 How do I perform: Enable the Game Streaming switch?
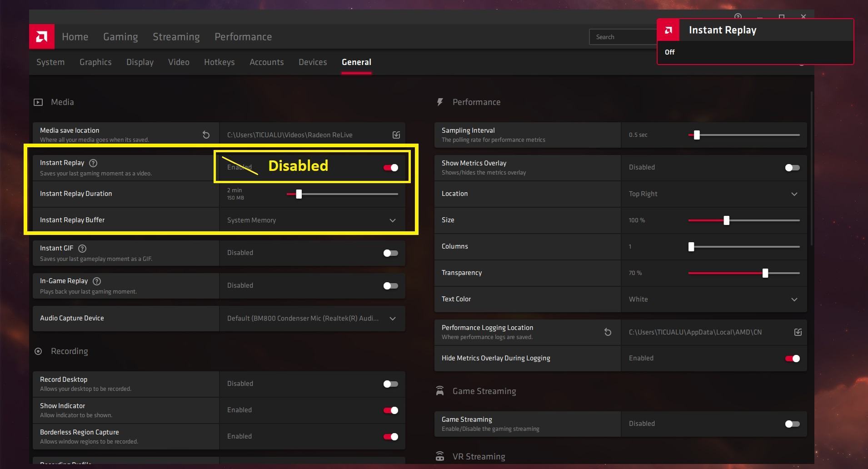coord(793,424)
